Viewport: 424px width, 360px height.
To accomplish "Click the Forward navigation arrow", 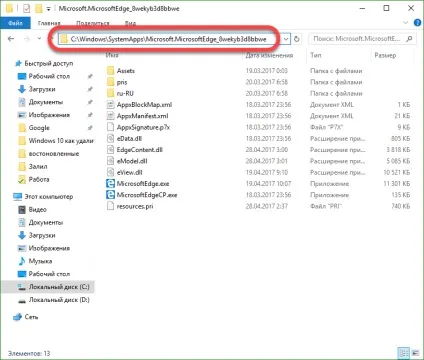I will (x=27, y=39).
